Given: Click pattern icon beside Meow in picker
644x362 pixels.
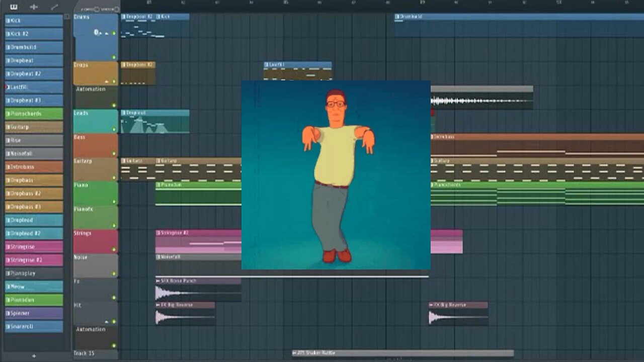Looking at the screenshot, I should coord(8,287).
